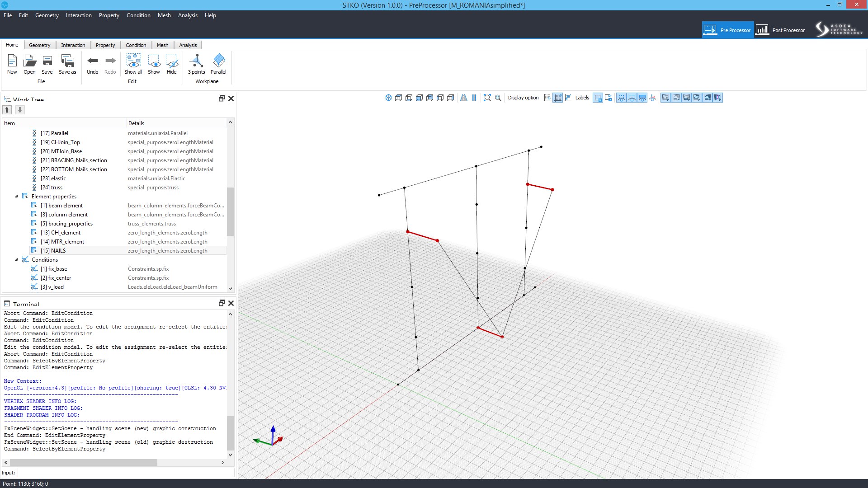
Task: Switch to the Analysis ribbon tab
Action: [x=188, y=45]
